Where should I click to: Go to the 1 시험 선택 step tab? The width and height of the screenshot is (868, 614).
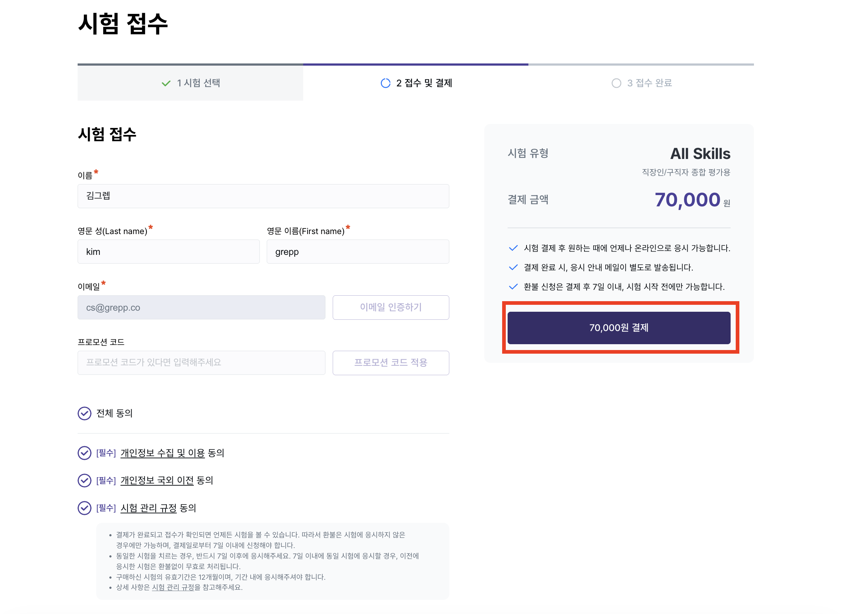point(190,83)
